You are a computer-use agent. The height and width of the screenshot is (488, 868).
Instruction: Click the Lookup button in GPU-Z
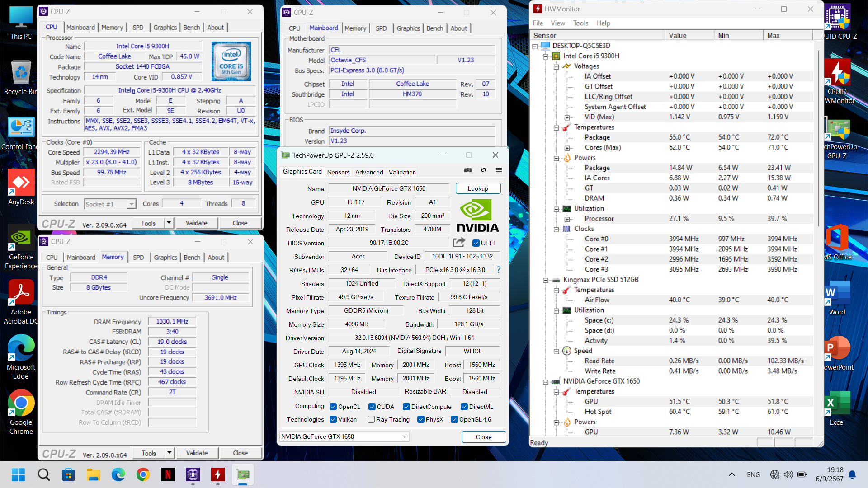point(478,188)
